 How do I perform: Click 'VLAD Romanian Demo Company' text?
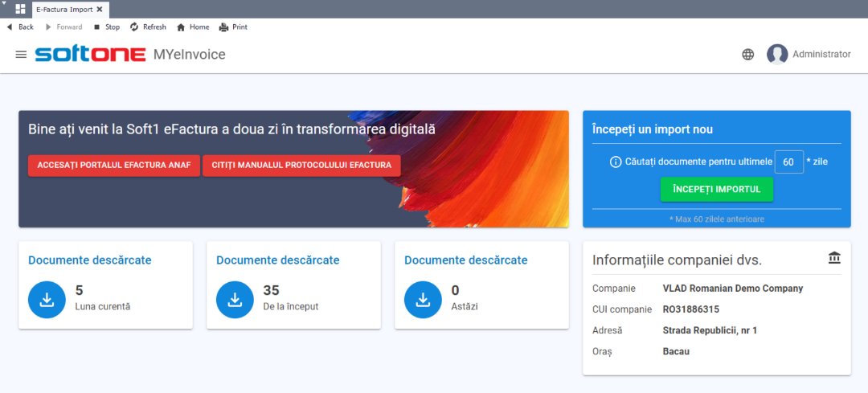(x=733, y=289)
